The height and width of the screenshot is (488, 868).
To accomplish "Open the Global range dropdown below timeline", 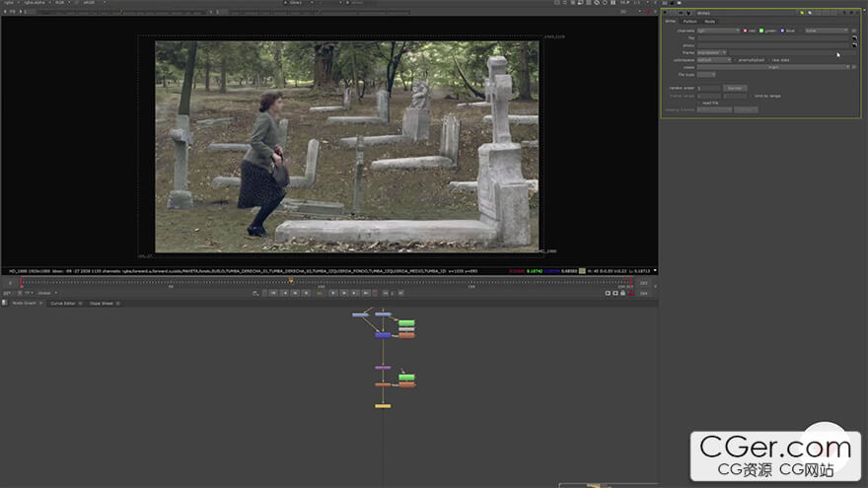I will click(47, 293).
